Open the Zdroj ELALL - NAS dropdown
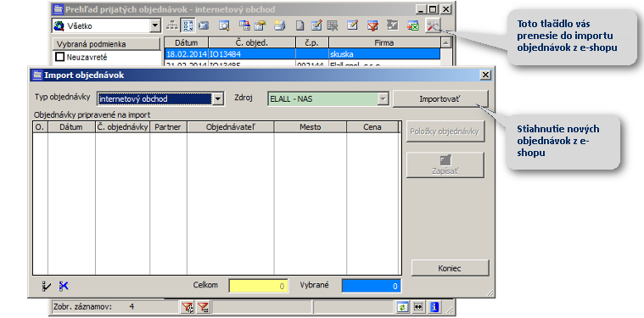Image resolution: width=644 pixels, height=318 pixels. click(x=383, y=98)
